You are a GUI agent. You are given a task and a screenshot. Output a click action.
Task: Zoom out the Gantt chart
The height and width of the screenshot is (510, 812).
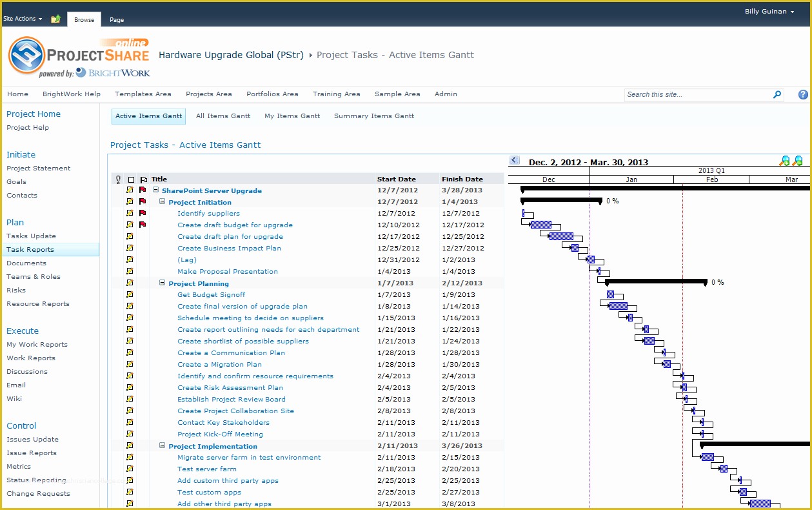coord(798,161)
